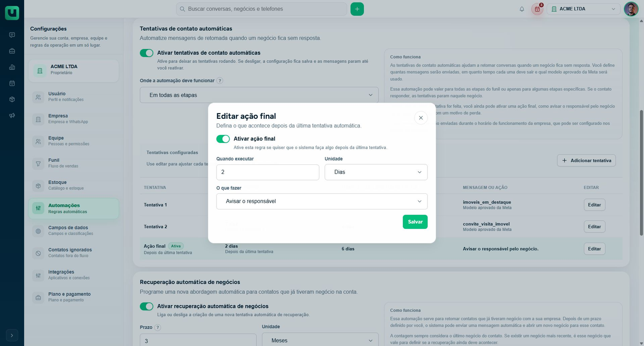Open notifications with the bell icon
The width and height of the screenshot is (644, 346).
[522, 9]
